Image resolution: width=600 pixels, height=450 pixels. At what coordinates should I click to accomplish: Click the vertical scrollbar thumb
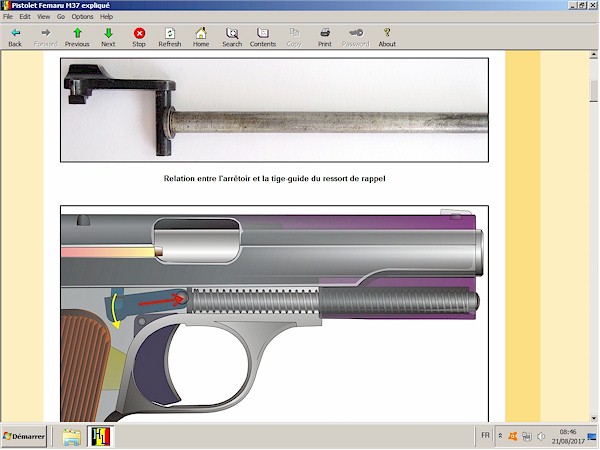pos(593,91)
